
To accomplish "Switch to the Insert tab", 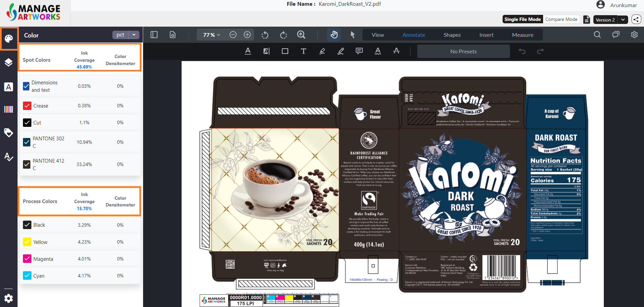I will click(486, 35).
